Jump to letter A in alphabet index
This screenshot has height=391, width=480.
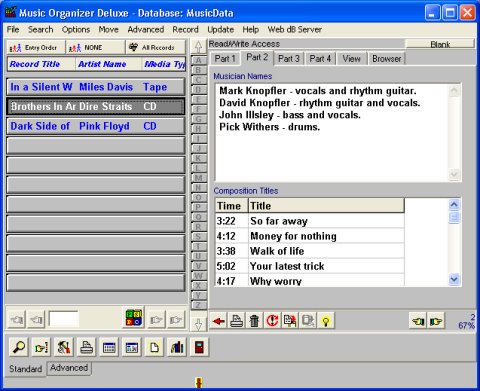tap(198, 60)
